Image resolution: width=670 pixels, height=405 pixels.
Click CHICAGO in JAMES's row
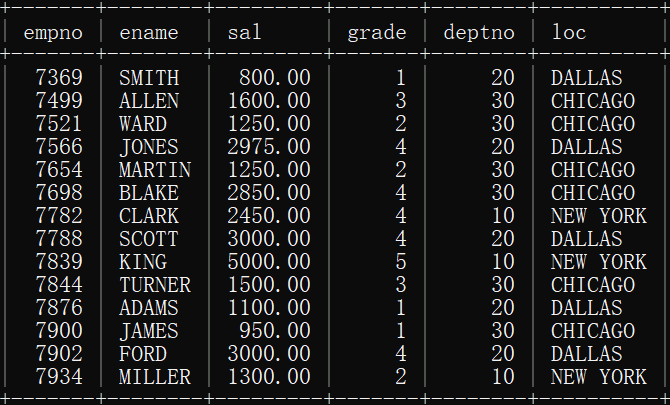coord(593,331)
